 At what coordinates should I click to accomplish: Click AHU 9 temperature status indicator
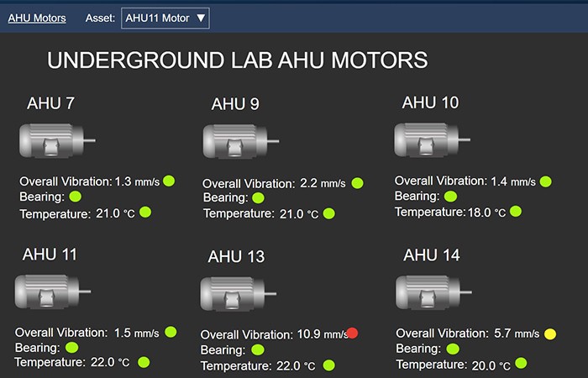pos(328,213)
